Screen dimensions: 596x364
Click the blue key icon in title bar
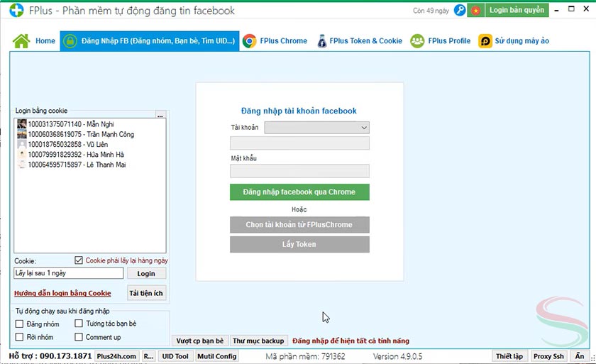[x=460, y=11]
